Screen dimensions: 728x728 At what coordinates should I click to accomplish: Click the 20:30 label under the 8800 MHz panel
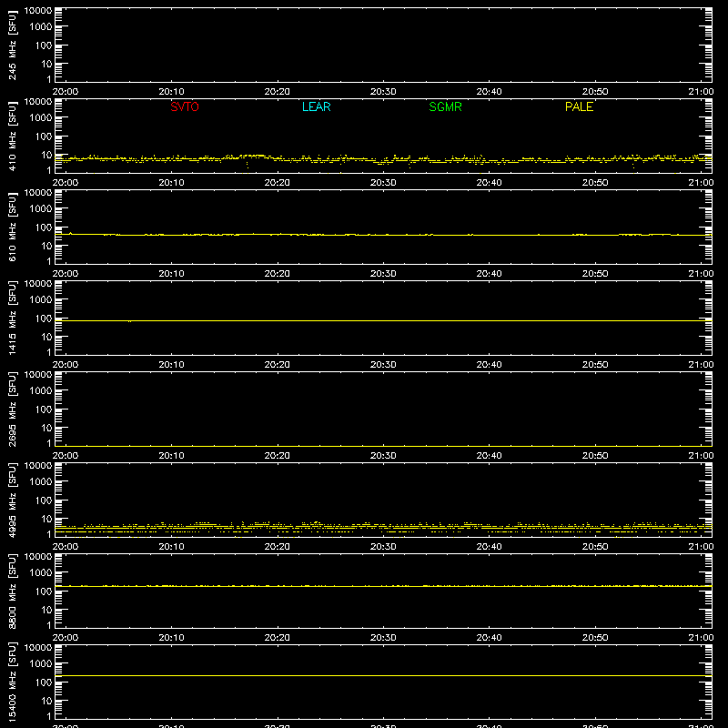383,638
